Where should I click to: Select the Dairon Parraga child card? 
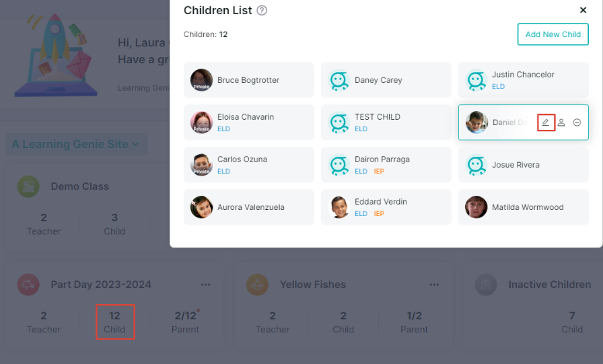[386, 165]
